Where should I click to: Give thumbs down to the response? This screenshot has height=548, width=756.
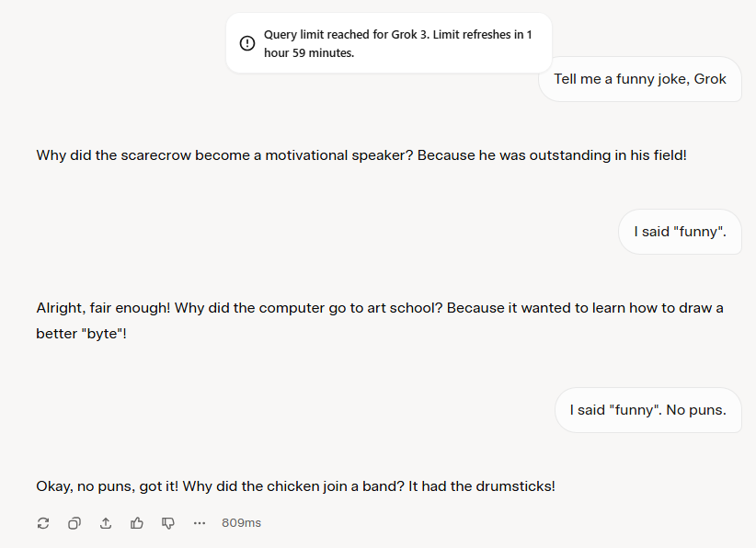[167, 523]
